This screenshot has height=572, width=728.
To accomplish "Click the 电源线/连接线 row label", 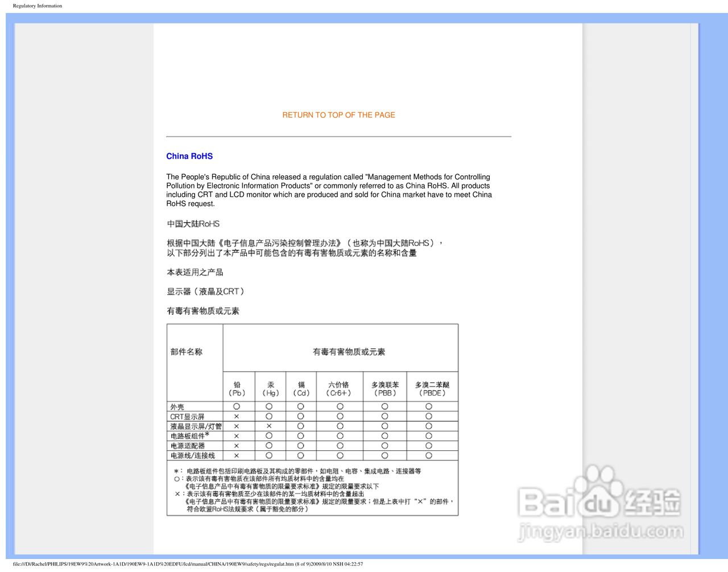I will click(193, 455).
